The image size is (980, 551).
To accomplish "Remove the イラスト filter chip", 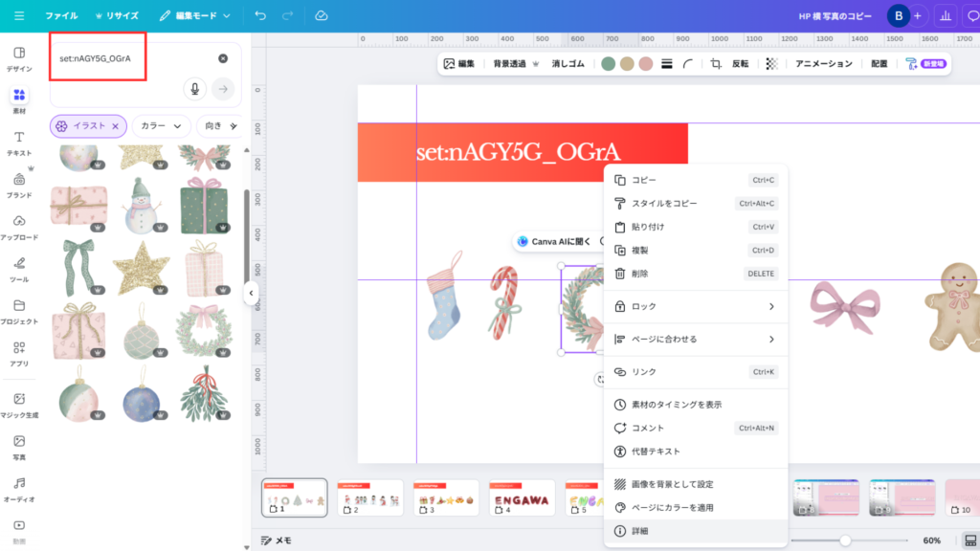I will pyautogui.click(x=116, y=125).
